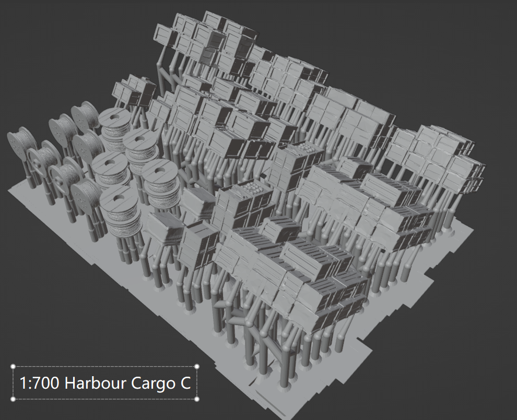Viewport: 517px width, 420px height.
Task: Click the top-left resize handle of the label frame
Action: (11, 366)
